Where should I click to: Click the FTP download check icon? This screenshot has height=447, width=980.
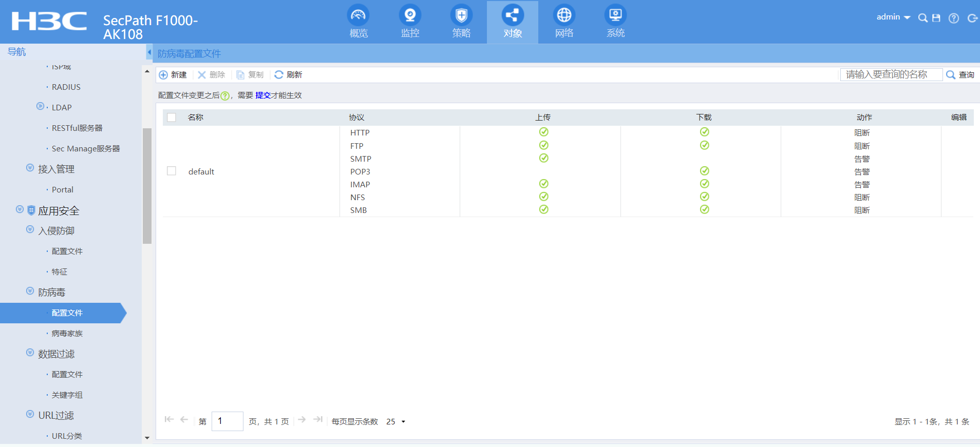click(705, 145)
